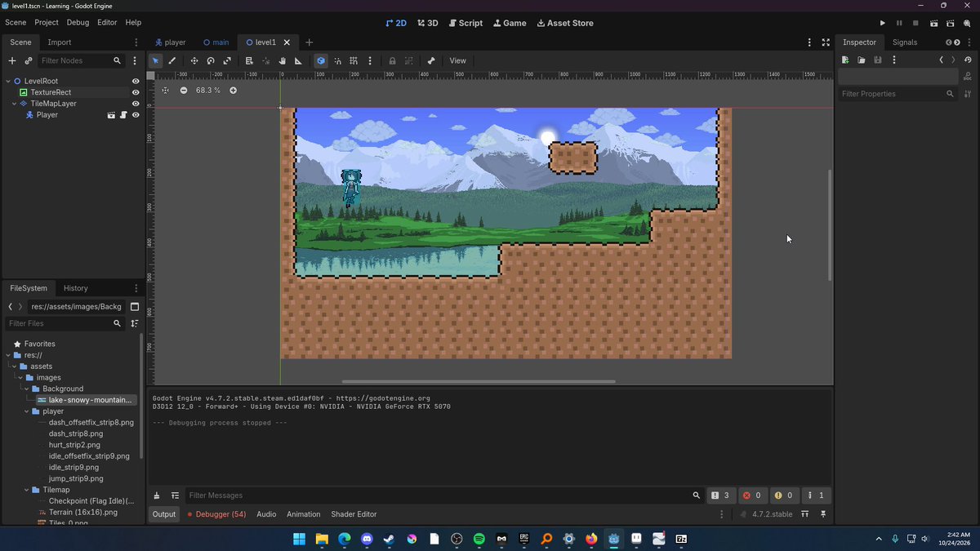The width and height of the screenshot is (980, 551).
Task: Collapse the Background folder
Action: (27, 389)
